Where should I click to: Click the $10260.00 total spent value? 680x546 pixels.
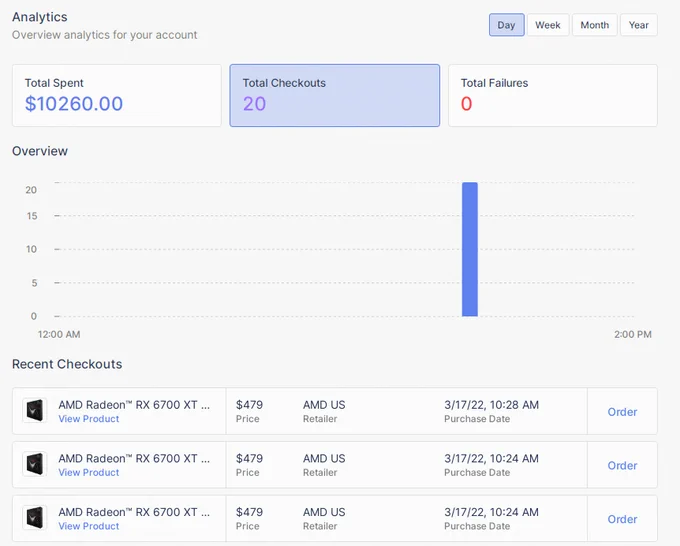(74, 104)
